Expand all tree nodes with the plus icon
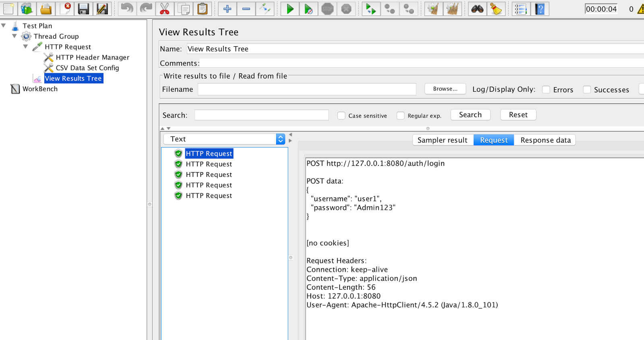The height and width of the screenshot is (340, 644). [x=227, y=8]
